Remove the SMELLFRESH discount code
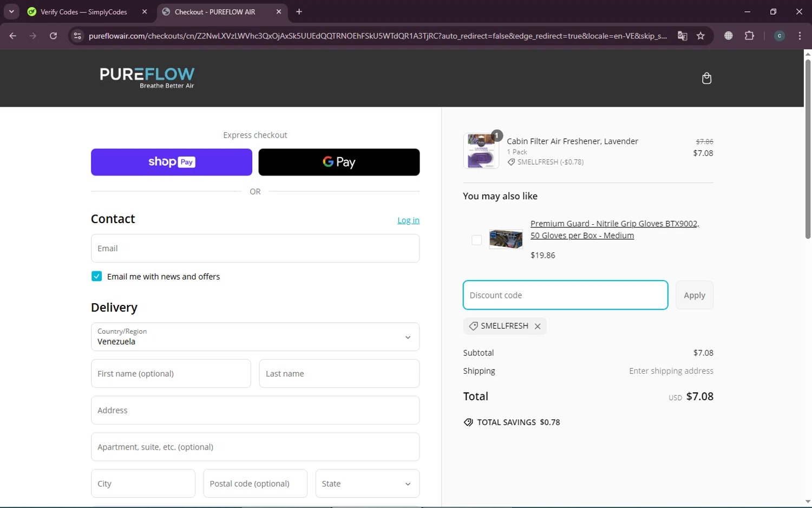812x508 pixels. point(538,326)
